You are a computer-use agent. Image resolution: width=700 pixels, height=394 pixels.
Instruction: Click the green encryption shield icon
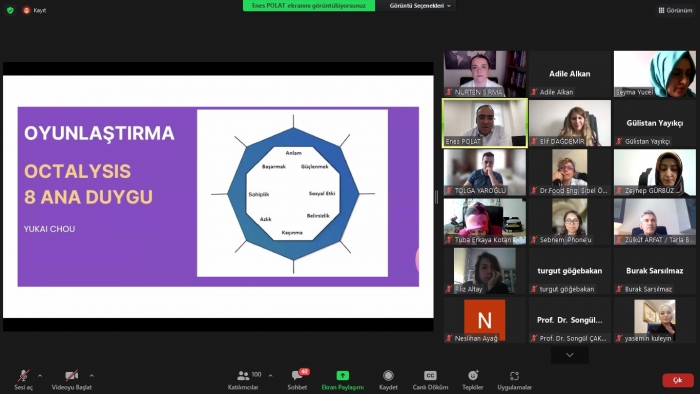pyautogui.click(x=10, y=10)
